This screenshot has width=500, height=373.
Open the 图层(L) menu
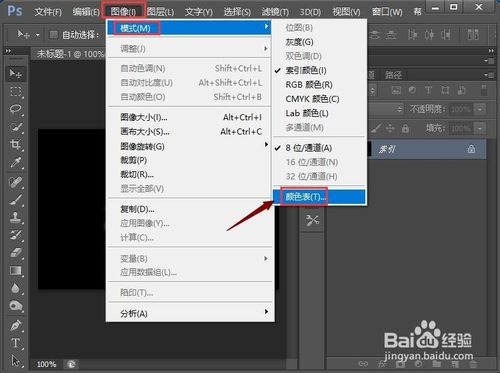click(160, 12)
